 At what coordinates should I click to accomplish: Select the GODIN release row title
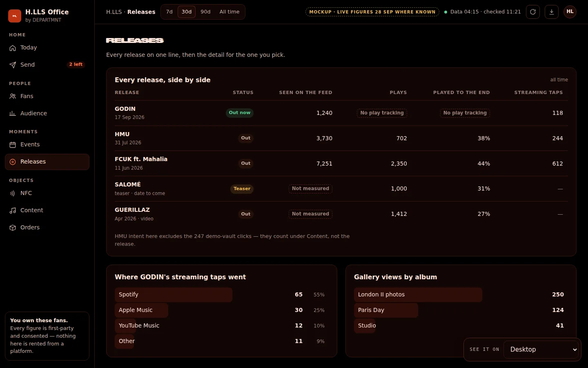click(x=125, y=109)
